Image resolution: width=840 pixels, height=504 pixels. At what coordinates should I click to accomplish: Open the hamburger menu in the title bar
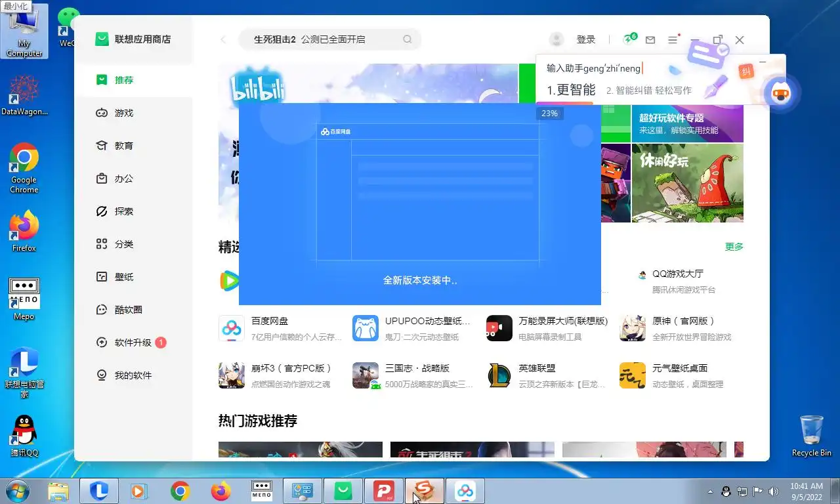point(673,40)
